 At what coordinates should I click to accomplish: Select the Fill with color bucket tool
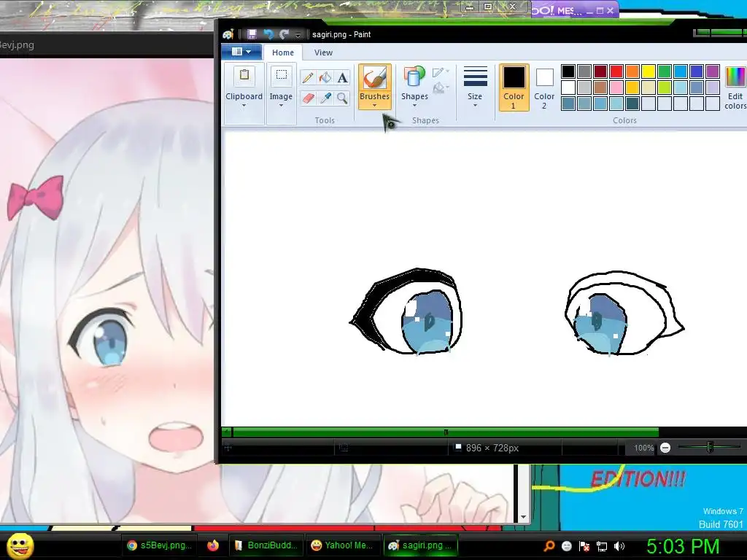tap(325, 77)
